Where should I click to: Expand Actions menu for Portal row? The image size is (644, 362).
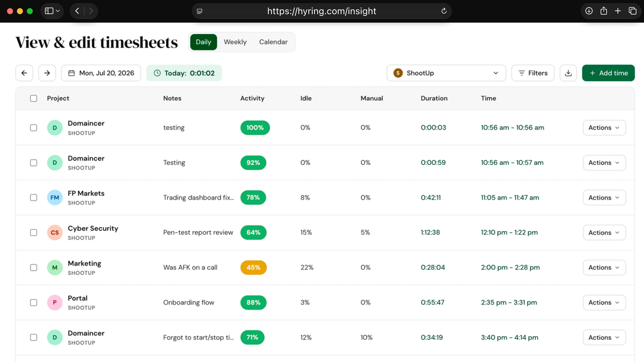[604, 302]
